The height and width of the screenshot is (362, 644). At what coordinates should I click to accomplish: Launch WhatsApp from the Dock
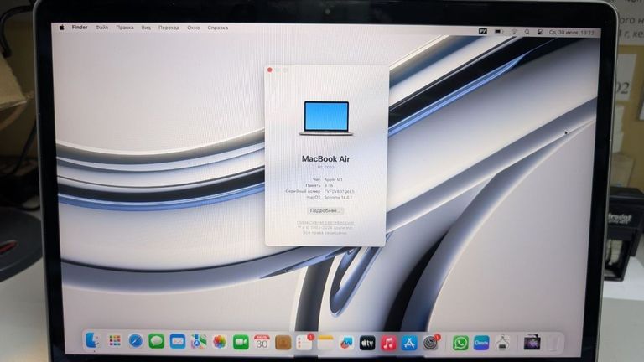(460, 343)
